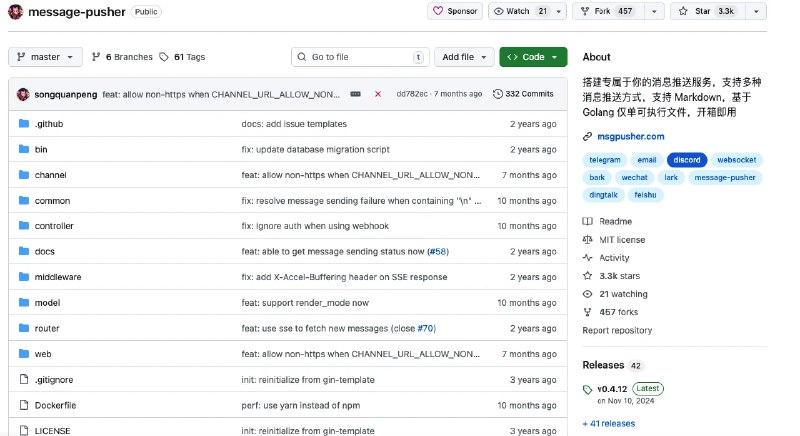
Task: Open the router folder
Action: pyautogui.click(x=47, y=328)
